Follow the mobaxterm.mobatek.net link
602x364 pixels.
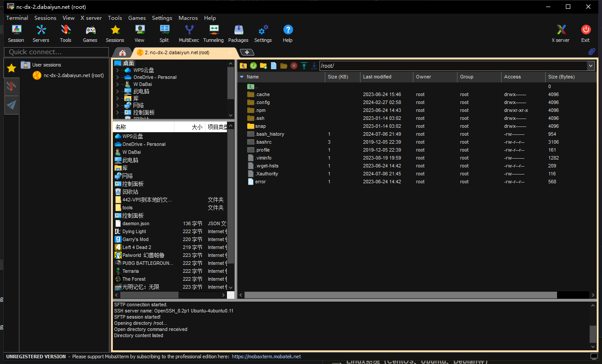tap(266, 357)
